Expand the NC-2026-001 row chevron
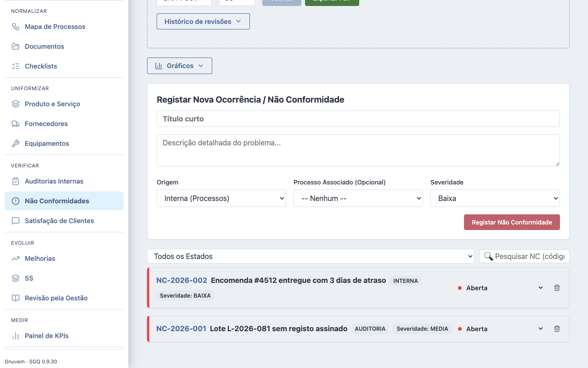 [541, 329]
